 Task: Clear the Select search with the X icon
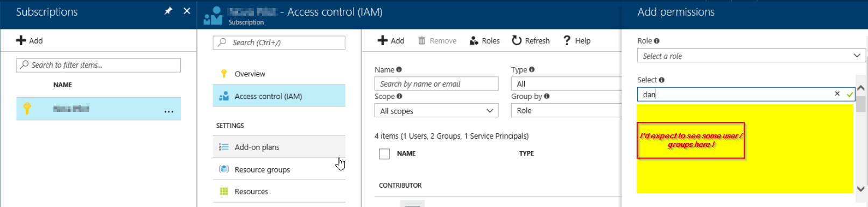837,94
